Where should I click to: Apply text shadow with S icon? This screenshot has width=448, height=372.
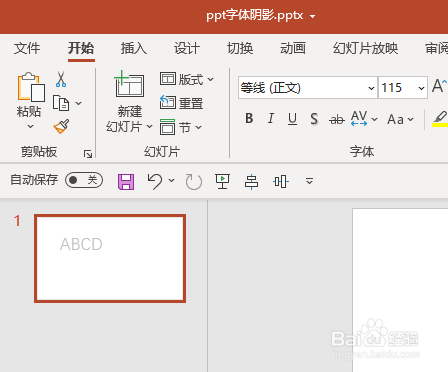tap(314, 119)
